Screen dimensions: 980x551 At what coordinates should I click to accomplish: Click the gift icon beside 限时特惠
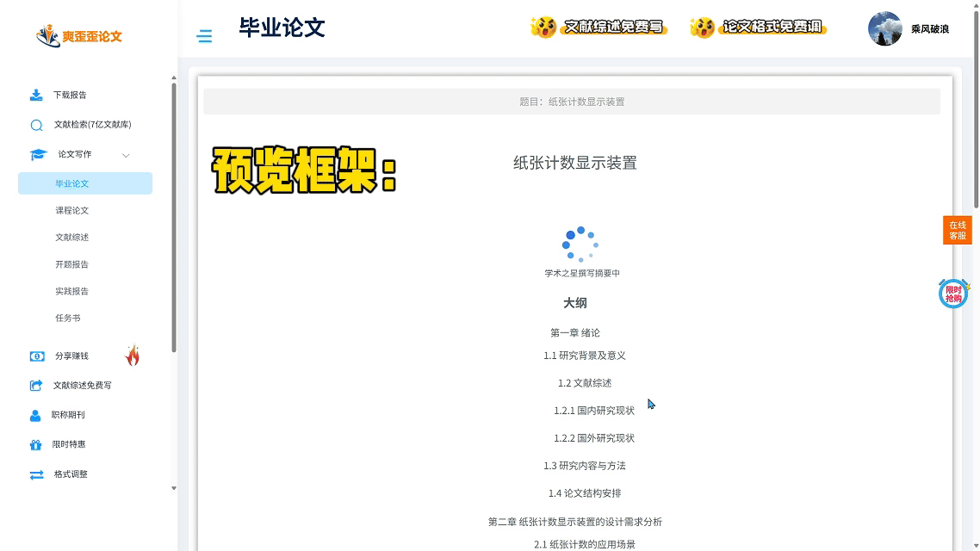click(x=35, y=445)
